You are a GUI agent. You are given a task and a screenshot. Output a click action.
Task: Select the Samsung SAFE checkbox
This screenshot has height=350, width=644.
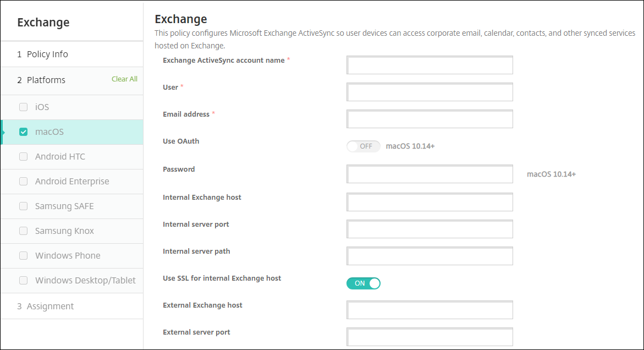click(23, 206)
